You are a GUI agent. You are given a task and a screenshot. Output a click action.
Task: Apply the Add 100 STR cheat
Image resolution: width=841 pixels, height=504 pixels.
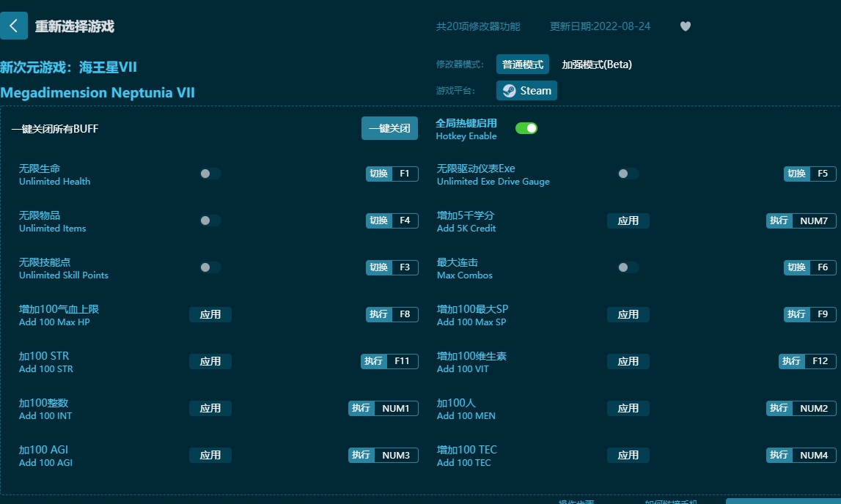click(x=210, y=361)
